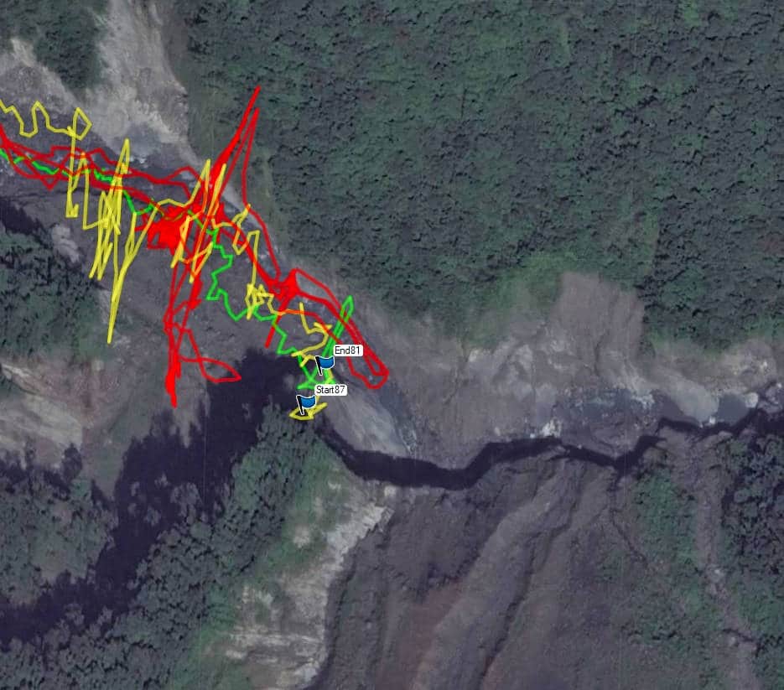Viewport: 784px width, 690px height.
Task: Click the Start87 blue flag marker
Action: pos(306,403)
